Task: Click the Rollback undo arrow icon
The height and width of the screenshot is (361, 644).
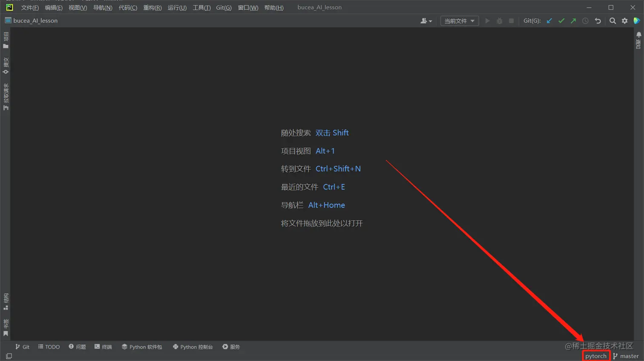Action: click(598, 21)
